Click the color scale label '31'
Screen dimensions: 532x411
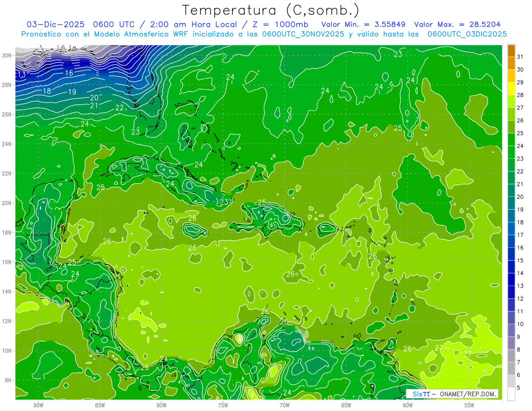click(520, 57)
